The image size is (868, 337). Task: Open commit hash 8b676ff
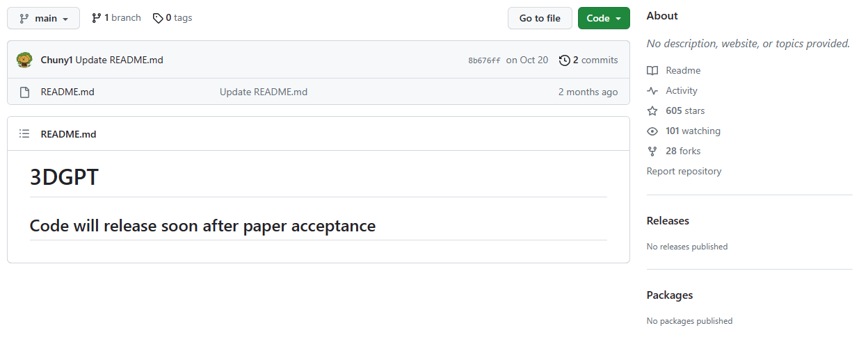point(484,60)
